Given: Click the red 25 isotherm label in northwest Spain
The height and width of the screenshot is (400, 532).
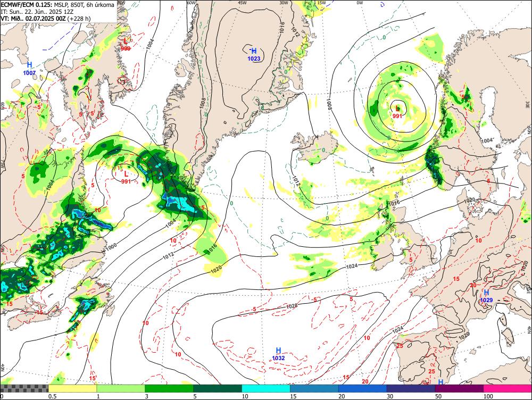Looking at the screenshot, I should [400, 346].
